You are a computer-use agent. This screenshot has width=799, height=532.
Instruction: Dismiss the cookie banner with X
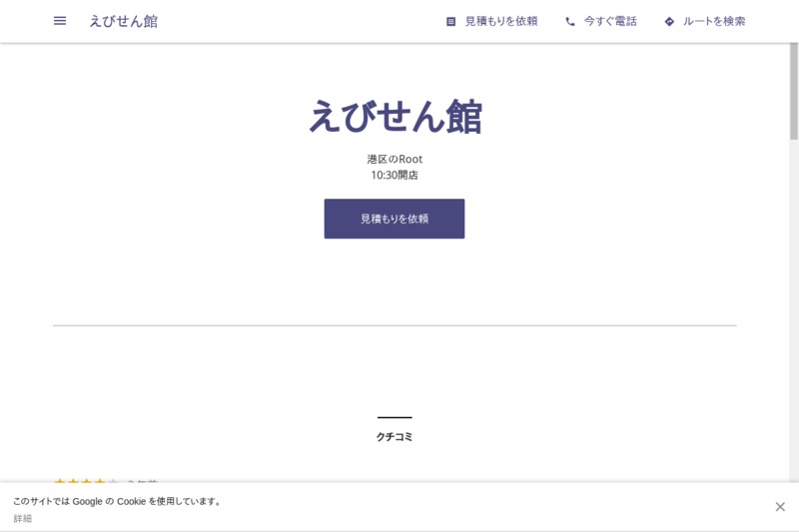780,507
